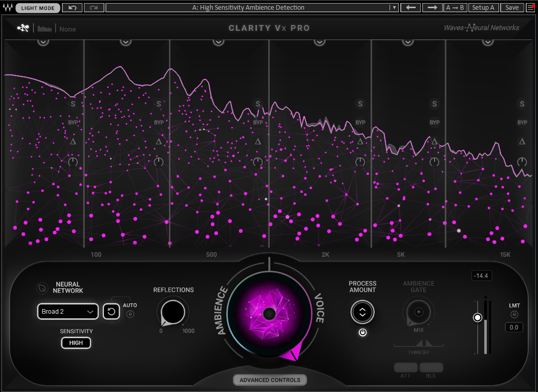Expand the sixth band's top chevron
The image size is (538, 392).
click(487, 42)
